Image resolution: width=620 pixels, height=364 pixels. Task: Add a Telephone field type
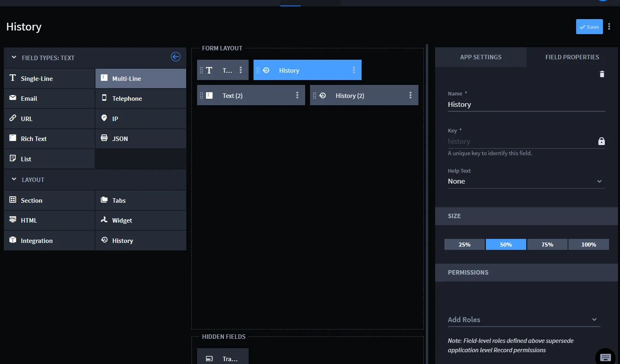click(x=141, y=98)
